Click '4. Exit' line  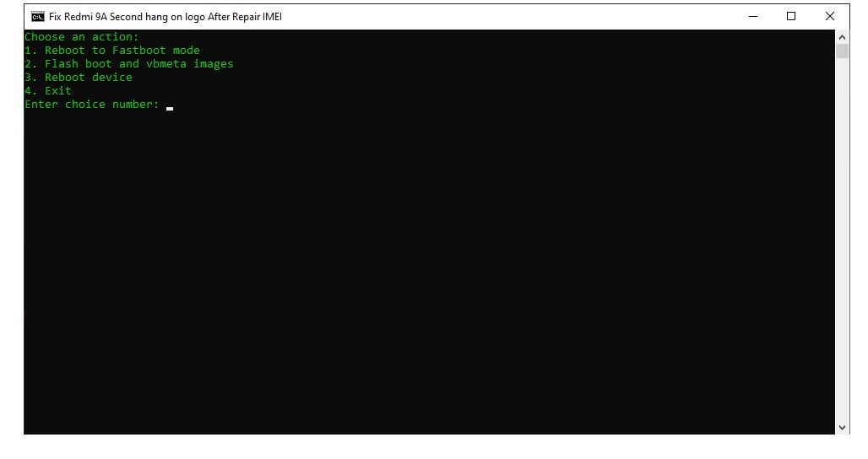47,90
